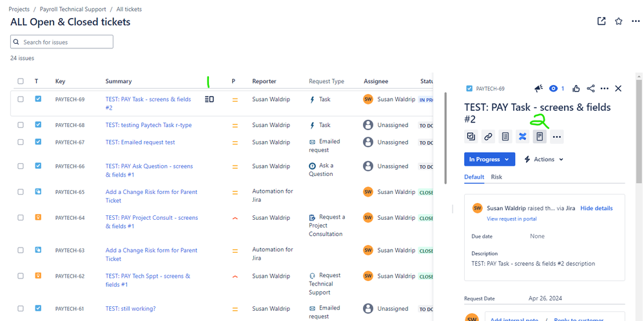Open Payroll Technical Support breadcrumb
This screenshot has height=321, width=644.
pos(73,9)
